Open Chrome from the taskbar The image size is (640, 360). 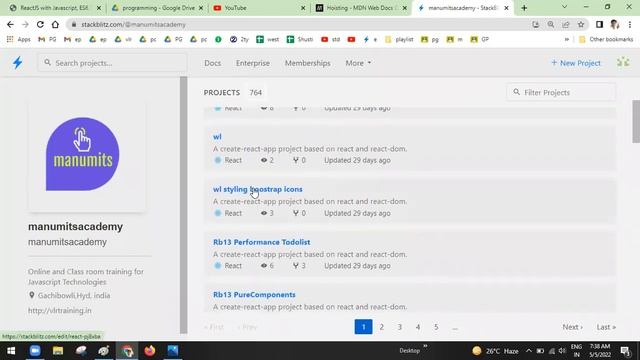click(127, 351)
